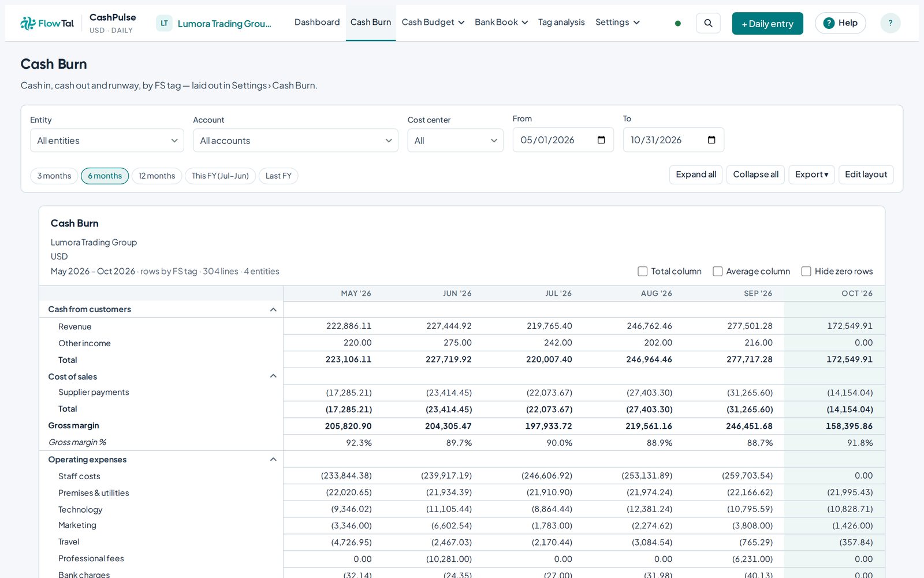The width and height of the screenshot is (924, 578).
Task: Click Collapse all button
Action: (755, 175)
